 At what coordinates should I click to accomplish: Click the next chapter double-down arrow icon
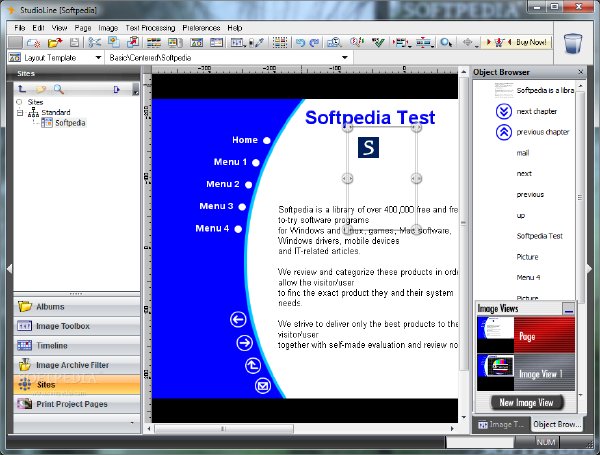click(x=504, y=111)
